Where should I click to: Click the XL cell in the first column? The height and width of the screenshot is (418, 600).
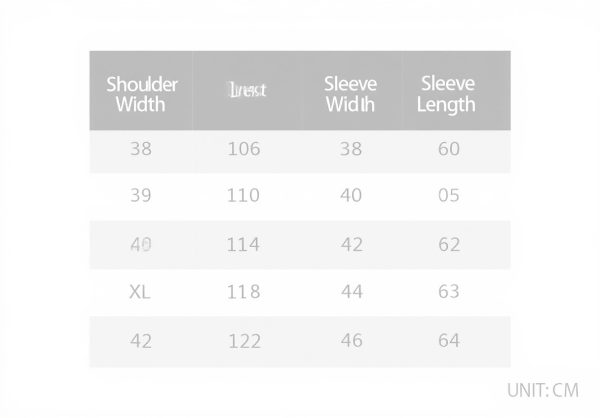(141, 292)
